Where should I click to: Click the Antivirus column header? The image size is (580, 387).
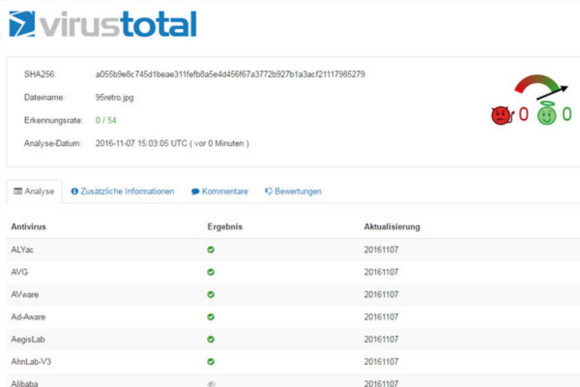tap(28, 227)
